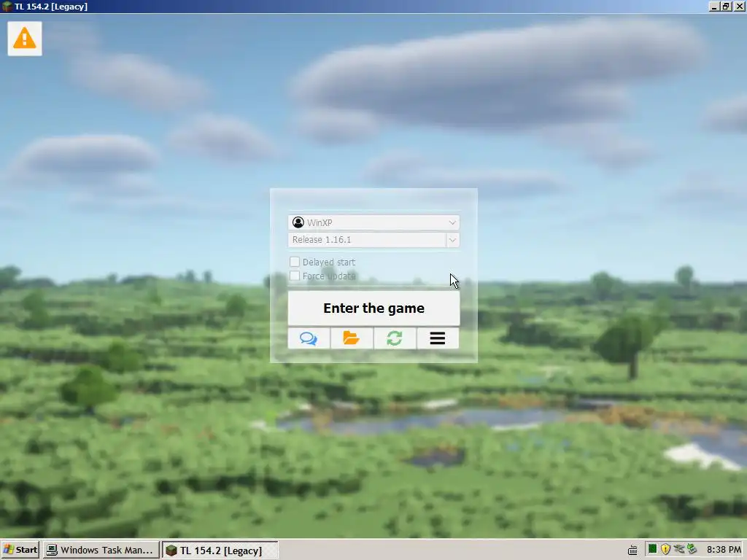Refresh versions with the green arrows icon

pyautogui.click(x=395, y=338)
